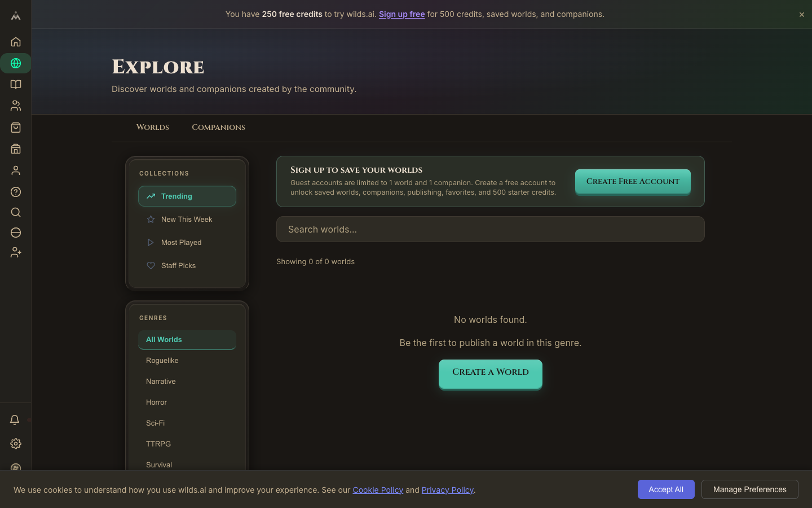Click the Create a World button
The height and width of the screenshot is (508, 812).
point(491,374)
